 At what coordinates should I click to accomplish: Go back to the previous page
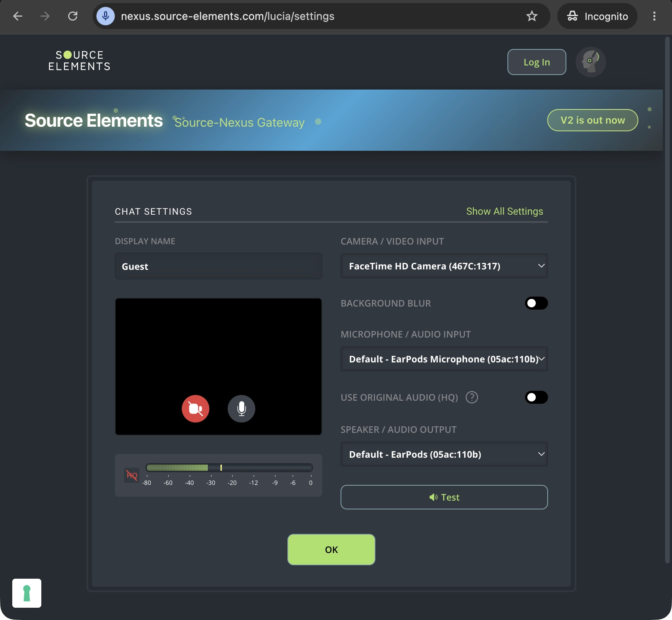coord(18,16)
